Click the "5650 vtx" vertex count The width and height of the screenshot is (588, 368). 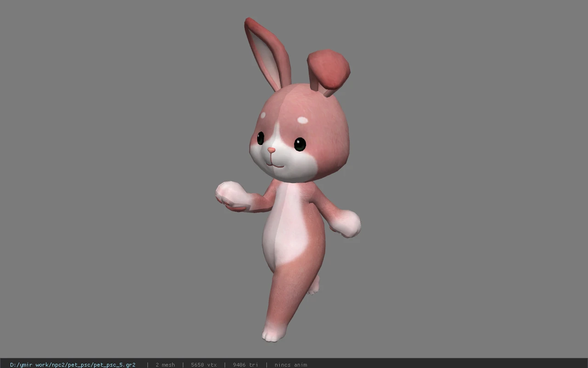[x=204, y=365]
